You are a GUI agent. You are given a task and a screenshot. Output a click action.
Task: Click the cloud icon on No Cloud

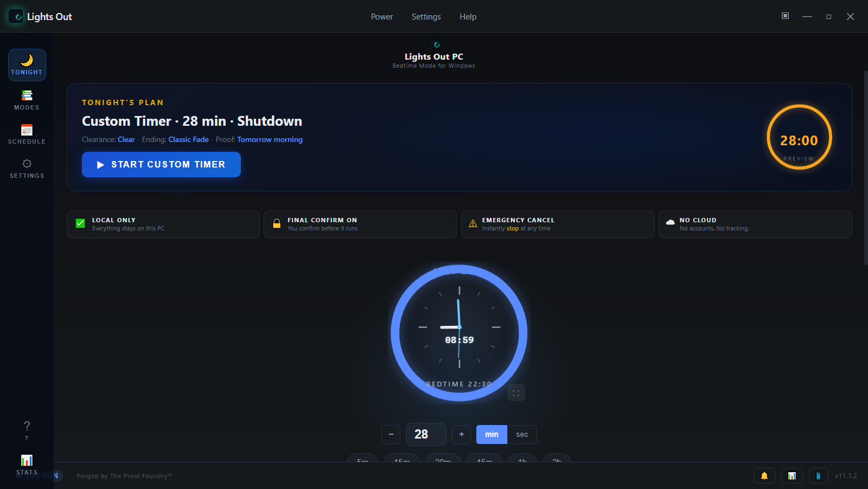[670, 222]
